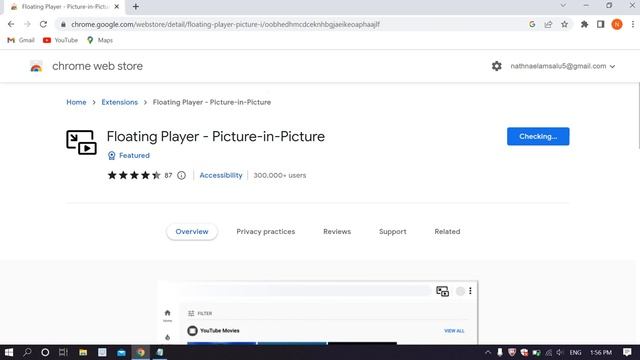Open Maps bookmark

[x=100, y=40]
